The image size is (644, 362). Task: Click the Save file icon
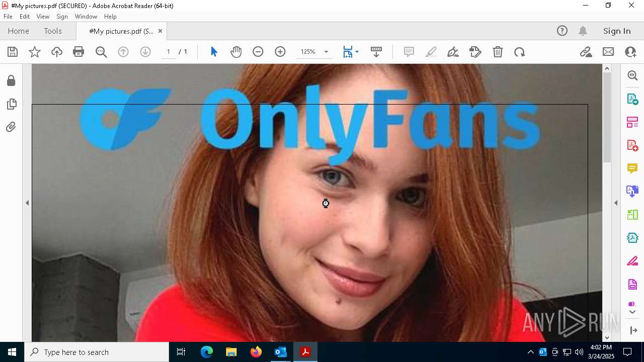(13, 52)
